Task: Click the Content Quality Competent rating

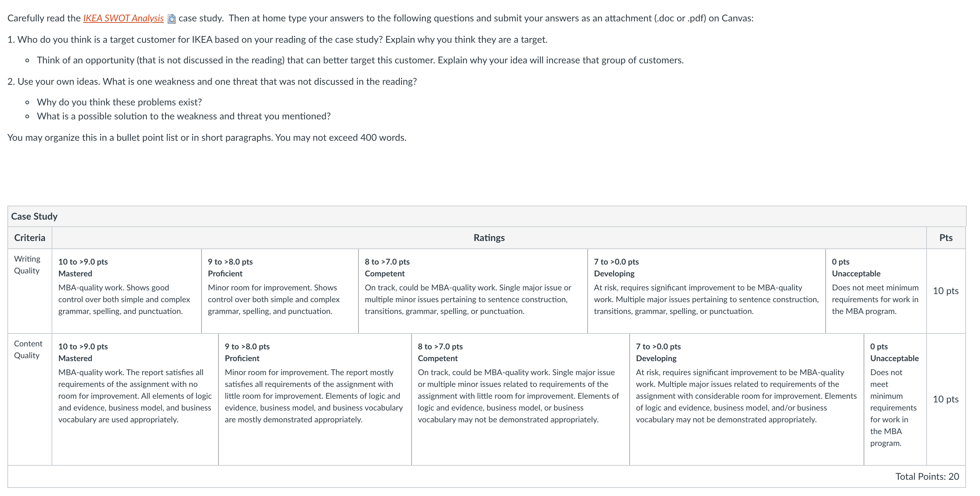Action: point(521,399)
